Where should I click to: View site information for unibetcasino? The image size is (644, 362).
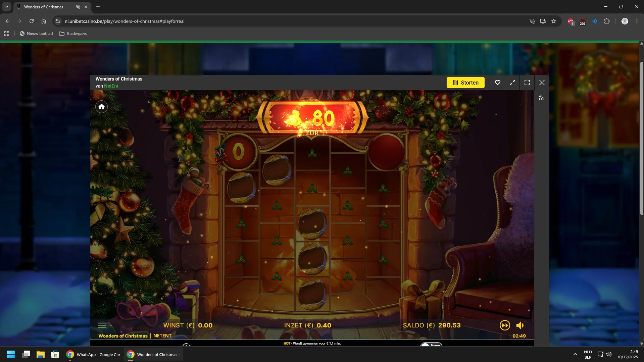[x=58, y=21]
